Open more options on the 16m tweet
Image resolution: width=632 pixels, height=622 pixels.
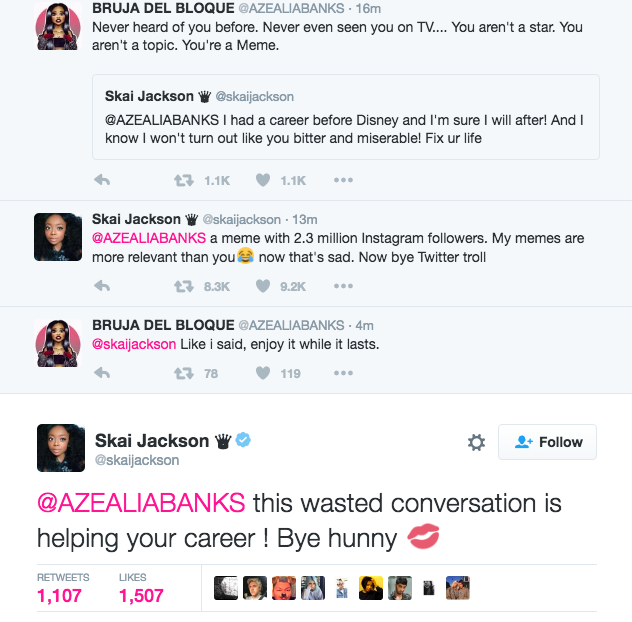[343, 180]
